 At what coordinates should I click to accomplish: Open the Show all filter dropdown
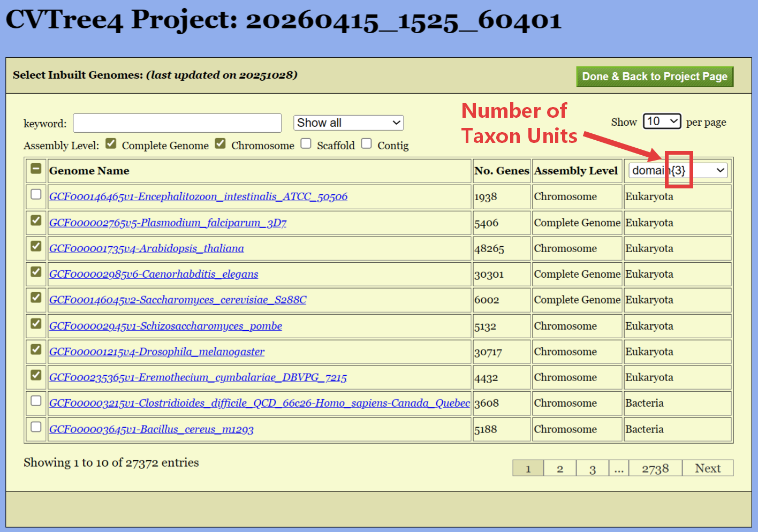coord(348,123)
